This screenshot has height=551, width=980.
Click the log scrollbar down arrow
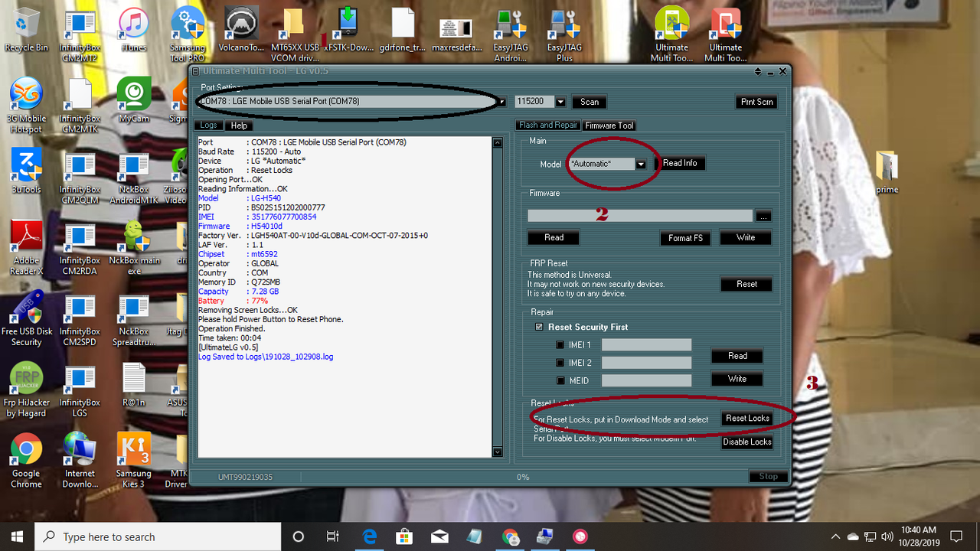pyautogui.click(x=497, y=452)
